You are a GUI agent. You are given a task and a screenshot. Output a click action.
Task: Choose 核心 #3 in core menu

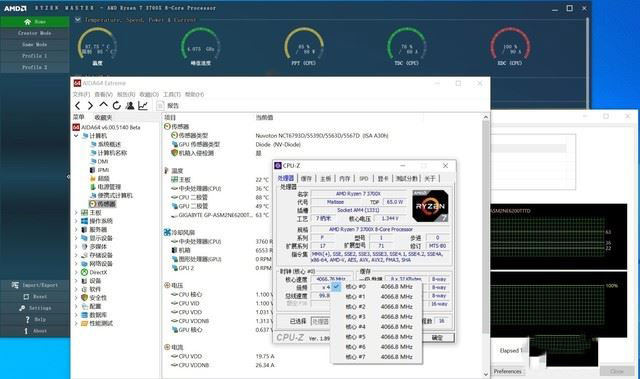[376, 317]
